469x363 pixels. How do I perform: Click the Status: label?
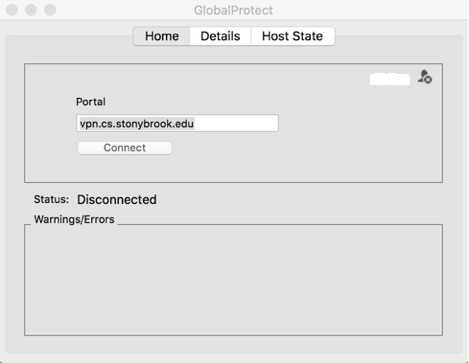click(51, 199)
